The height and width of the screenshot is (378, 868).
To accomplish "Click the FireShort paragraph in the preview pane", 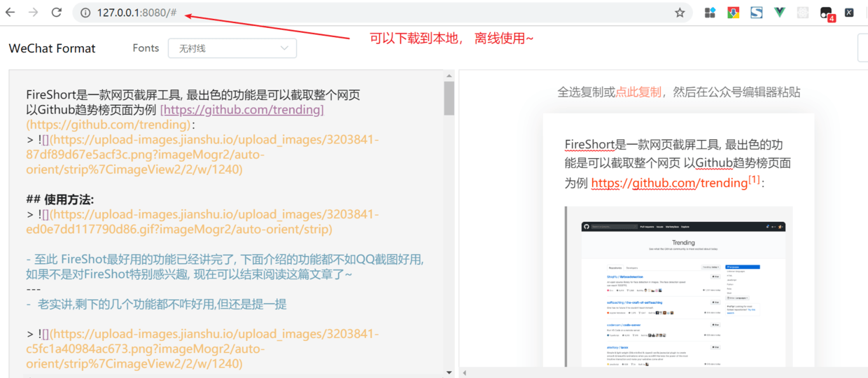I will coord(678,164).
